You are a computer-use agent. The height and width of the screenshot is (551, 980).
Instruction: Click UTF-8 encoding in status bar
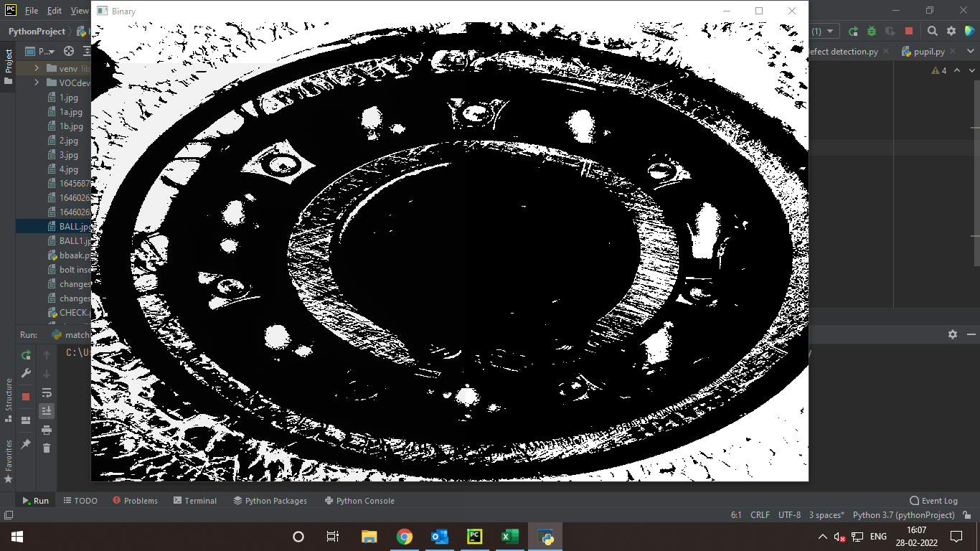[x=789, y=515]
